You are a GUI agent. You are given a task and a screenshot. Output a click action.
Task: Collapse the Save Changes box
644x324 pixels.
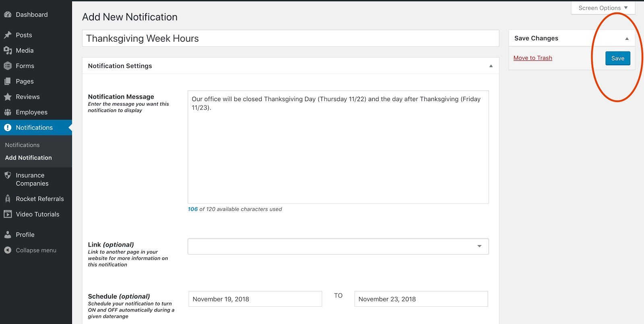tap(627, 38)
